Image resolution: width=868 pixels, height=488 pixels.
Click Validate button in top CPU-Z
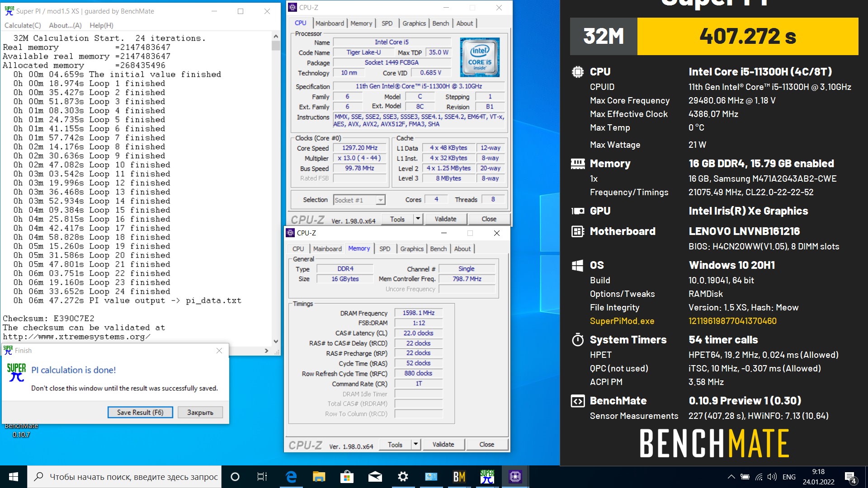(x=446, y=219)
